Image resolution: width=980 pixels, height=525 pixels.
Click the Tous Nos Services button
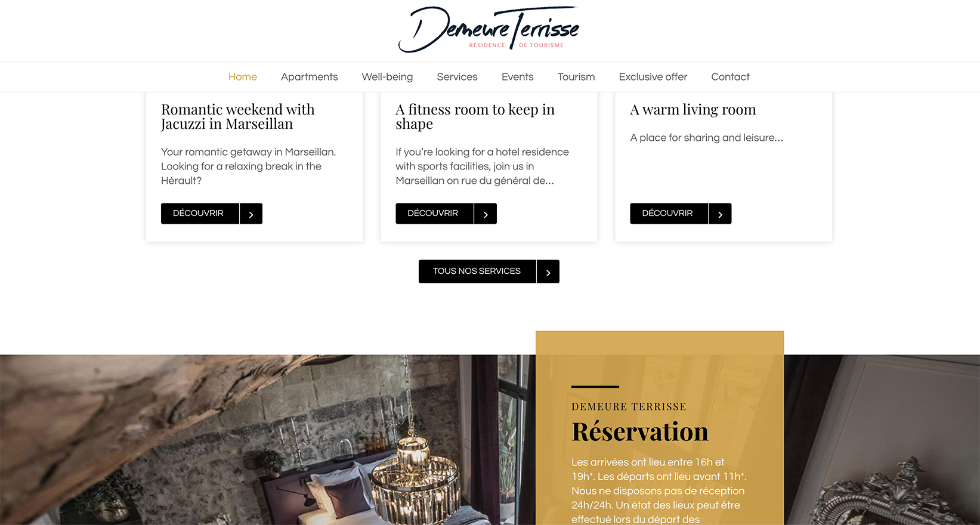(x=477, y=271)
